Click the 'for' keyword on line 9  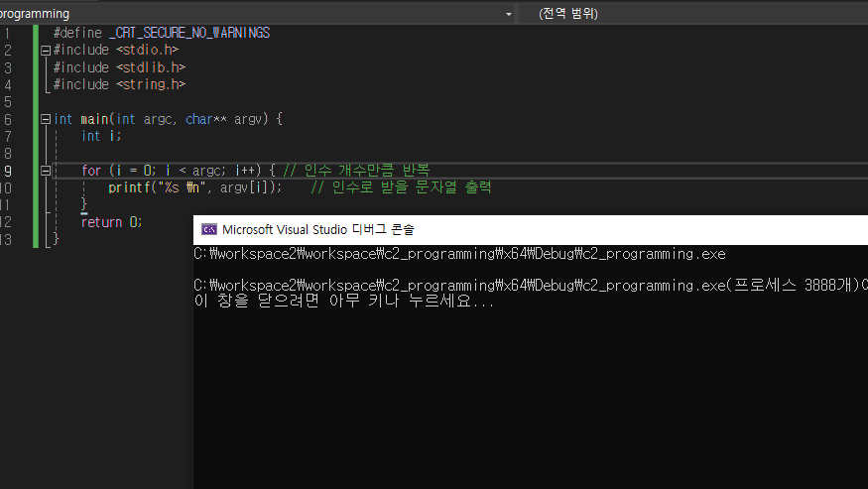pos(91,171)
